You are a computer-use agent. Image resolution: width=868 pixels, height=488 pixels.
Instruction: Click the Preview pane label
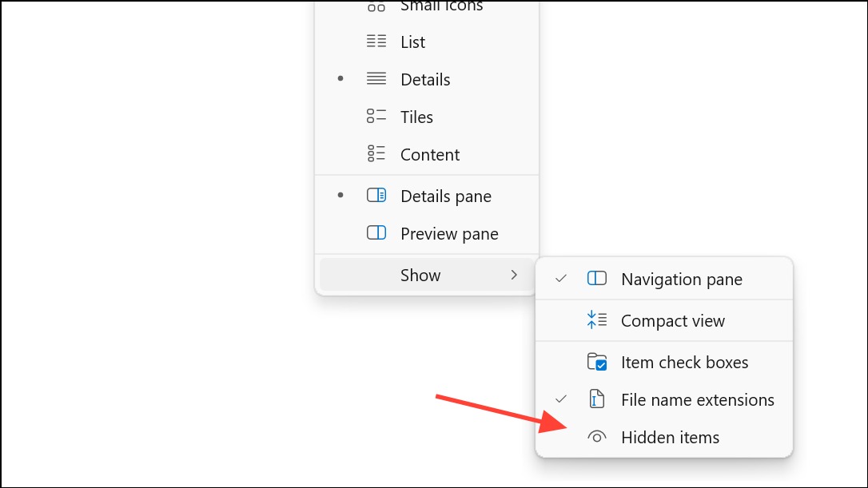click(x=449, y=234)
